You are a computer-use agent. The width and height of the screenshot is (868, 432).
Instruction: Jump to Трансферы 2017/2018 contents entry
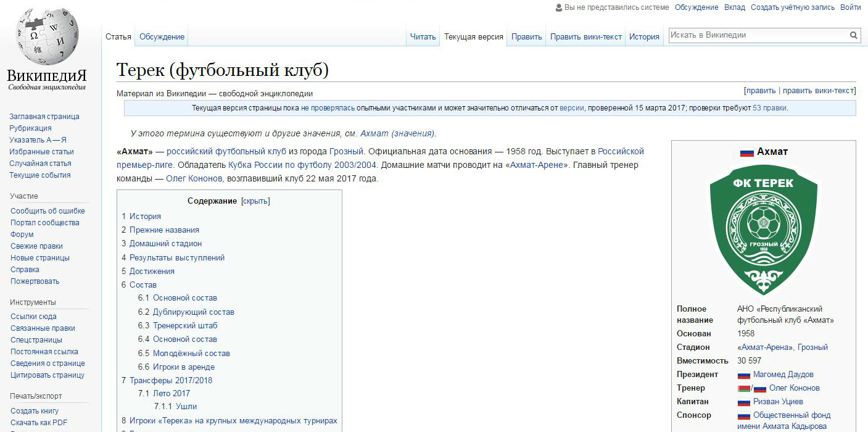(171, 381)
